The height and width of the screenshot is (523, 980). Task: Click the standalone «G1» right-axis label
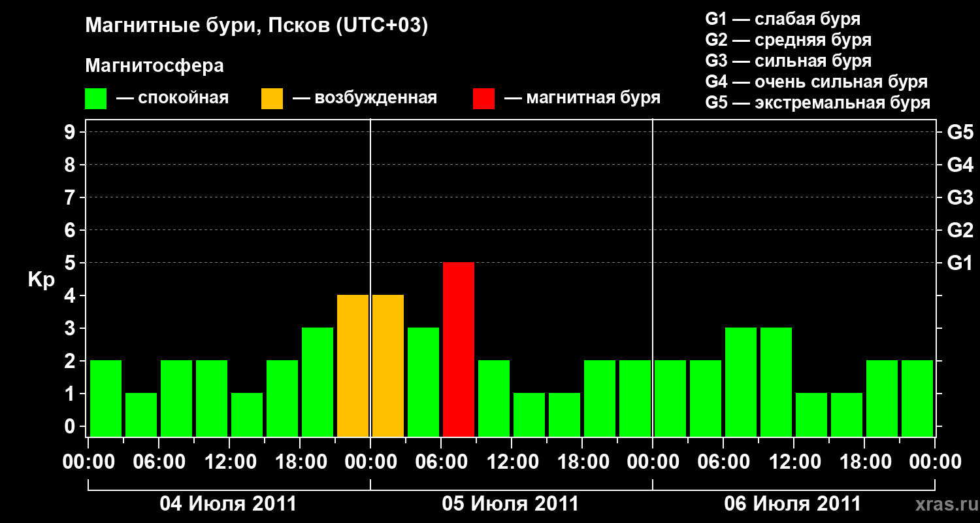(x=960, y=263)
